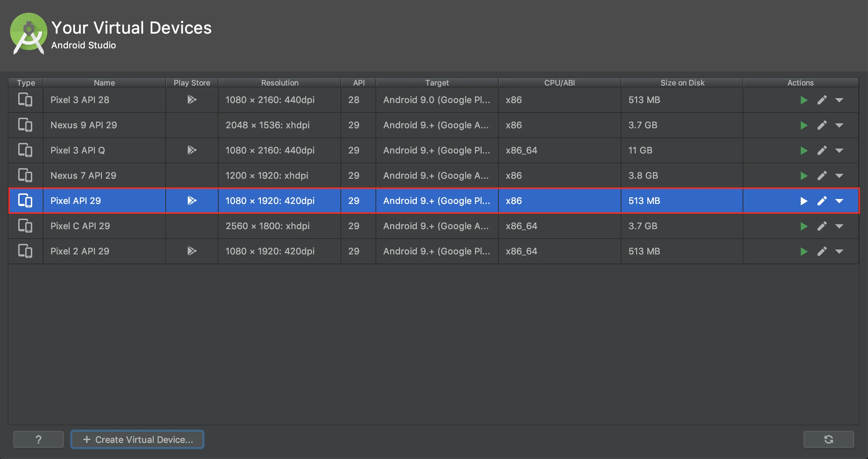The image size is (868, 459).
Task: Click the refresh AVD list button
Action: pos(828,439)
